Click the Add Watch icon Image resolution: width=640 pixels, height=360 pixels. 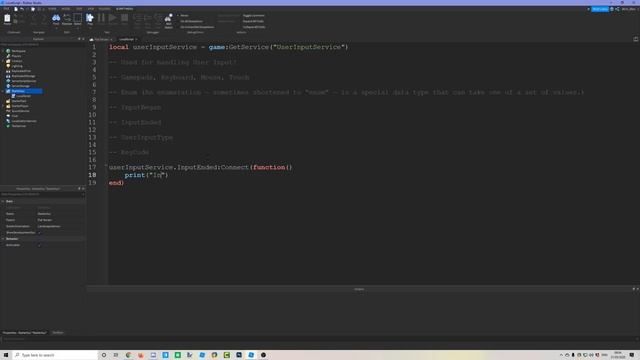click(x=169, y=18)
